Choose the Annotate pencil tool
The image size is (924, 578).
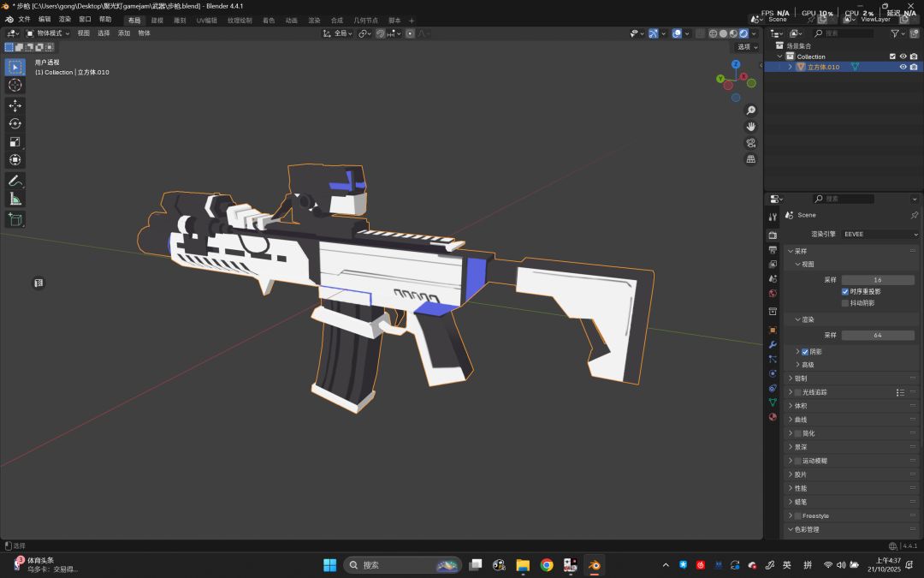(x=15, y=181)
